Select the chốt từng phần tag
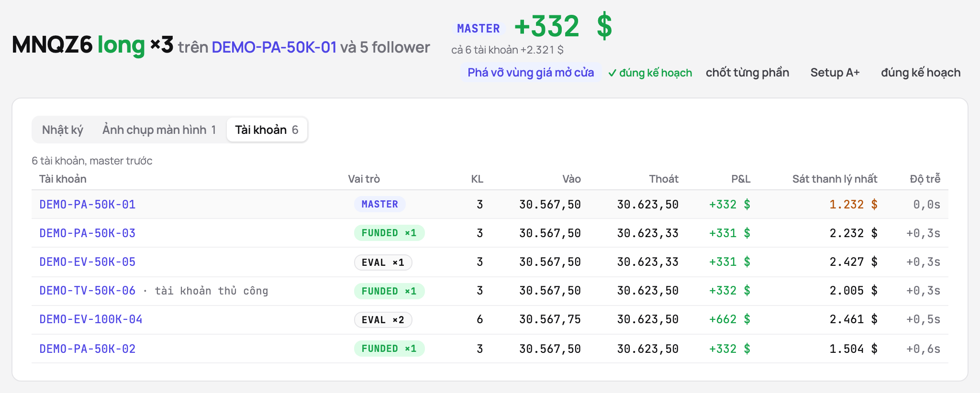This screenshot has width=980, height=393. (x=747, y=73)
